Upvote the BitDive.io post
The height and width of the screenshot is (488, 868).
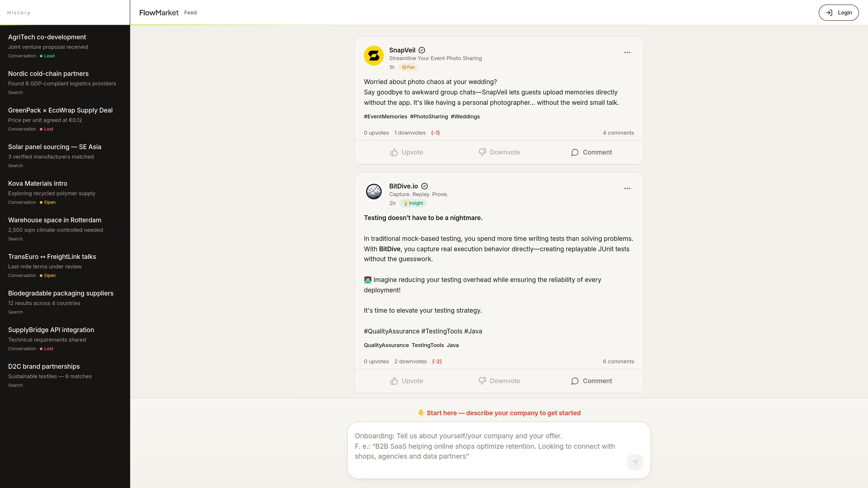pyautogui.click(x=407, y=381)
